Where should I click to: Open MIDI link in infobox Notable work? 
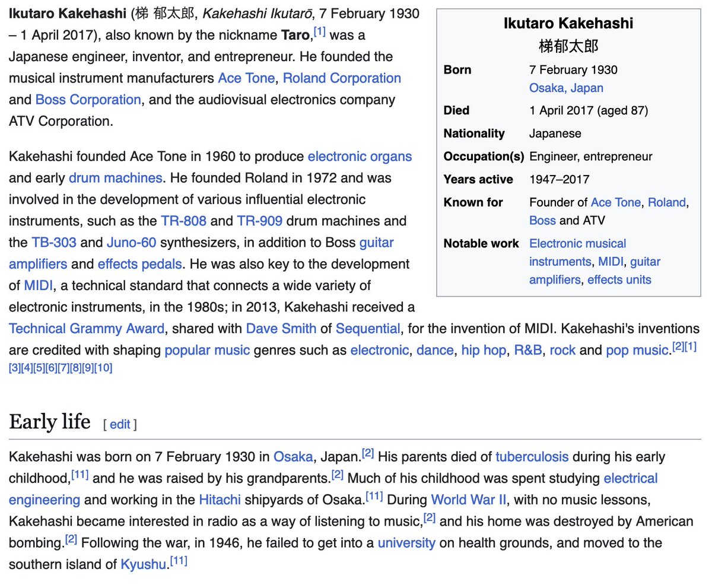[x=611, y=261]
